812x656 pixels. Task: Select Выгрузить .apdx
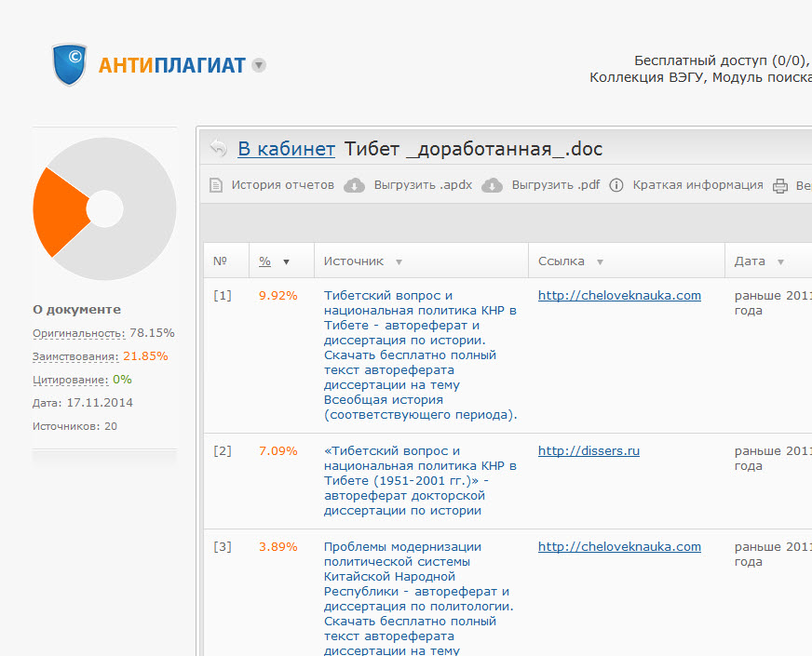point(423,185)
